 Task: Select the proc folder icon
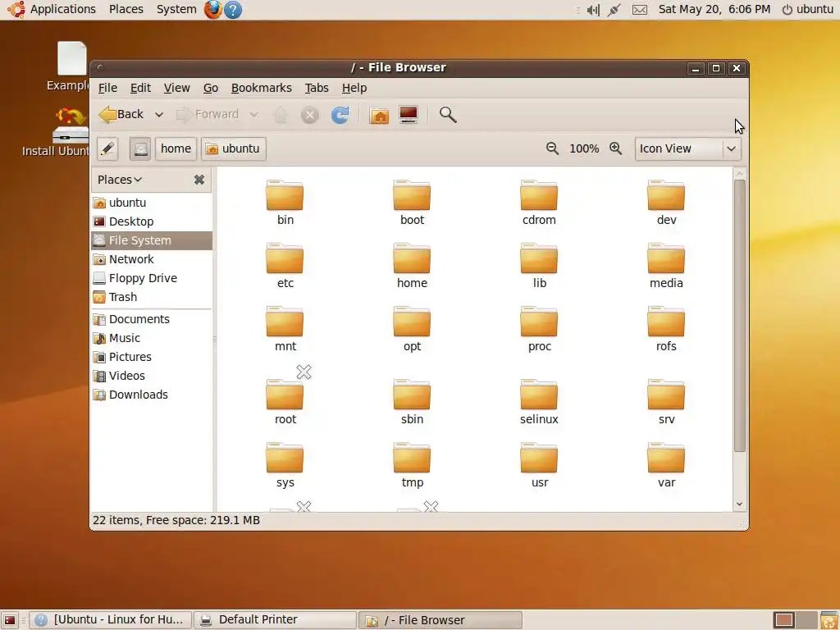[539, 322]
